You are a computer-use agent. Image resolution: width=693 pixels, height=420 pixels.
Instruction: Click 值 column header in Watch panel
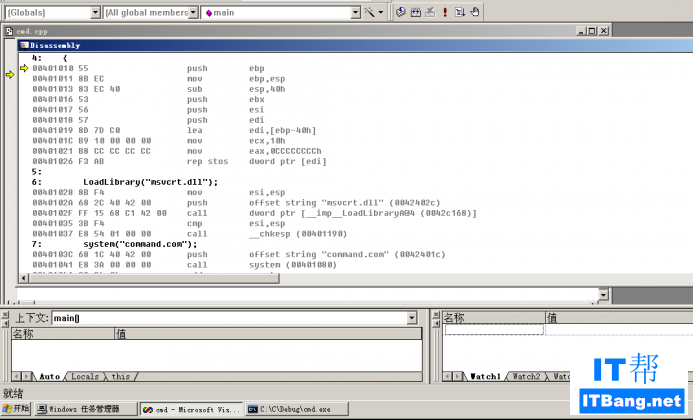pyautogui.click(x=619, y=317)
